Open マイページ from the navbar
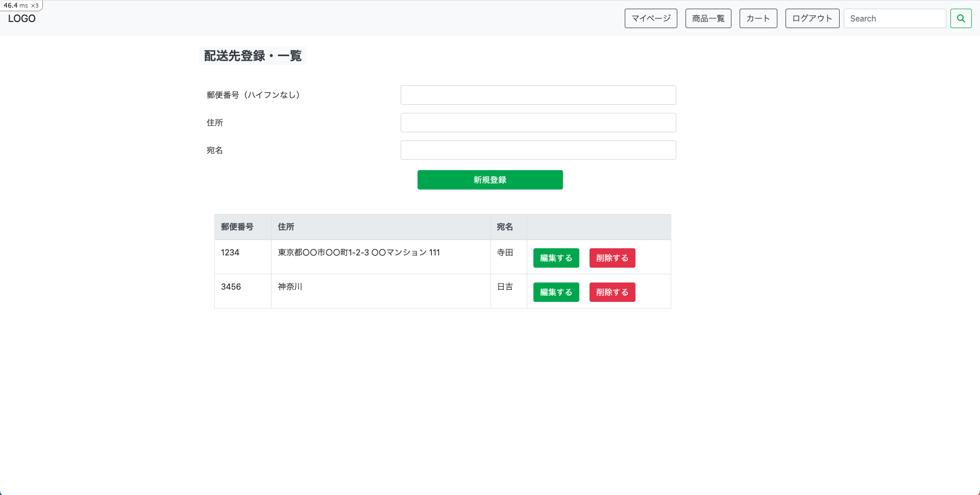The image size is (980, 495). 651,18
